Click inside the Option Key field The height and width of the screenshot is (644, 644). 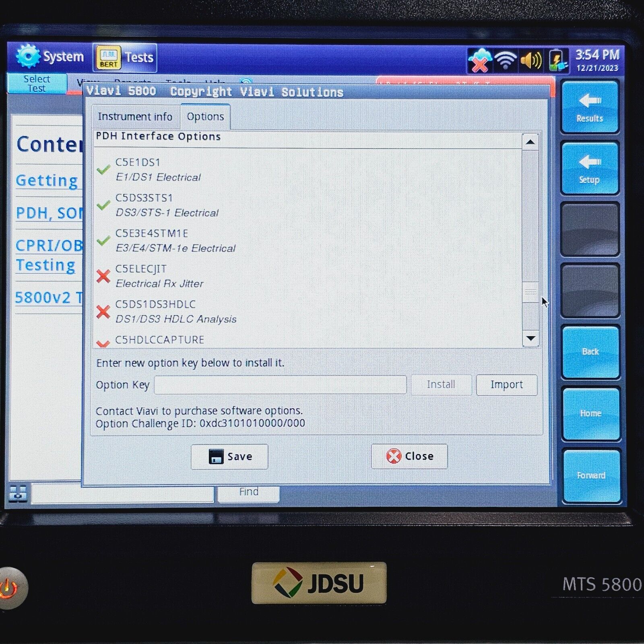point(281,385)
